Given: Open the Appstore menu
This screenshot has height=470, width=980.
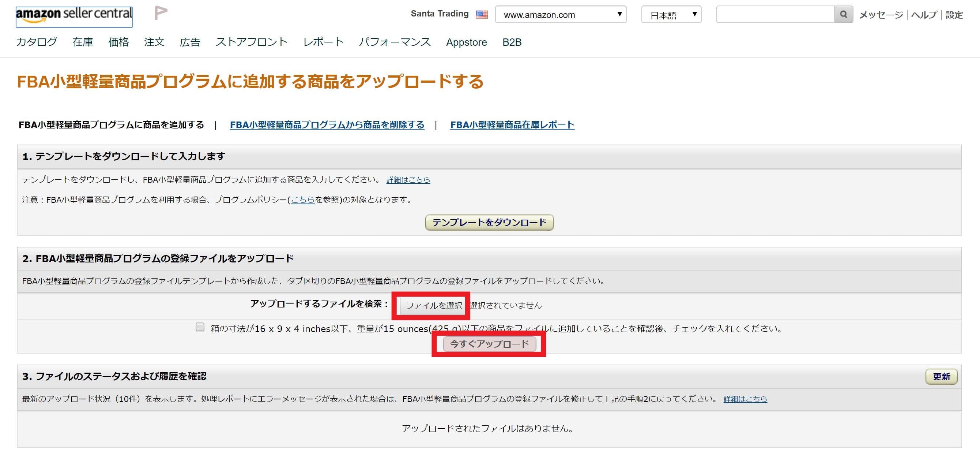Looking at the screenshot, I should point(466,42).
